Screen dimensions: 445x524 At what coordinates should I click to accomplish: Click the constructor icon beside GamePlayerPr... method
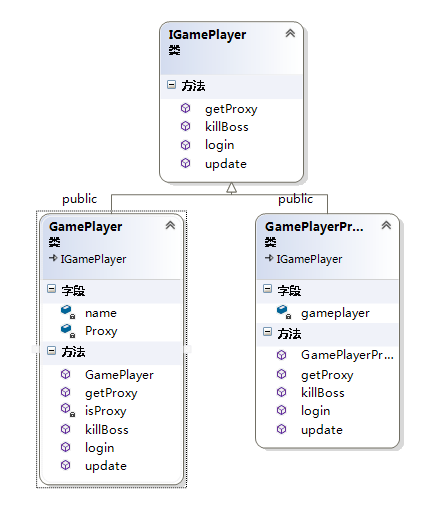(x=282, y=355)
